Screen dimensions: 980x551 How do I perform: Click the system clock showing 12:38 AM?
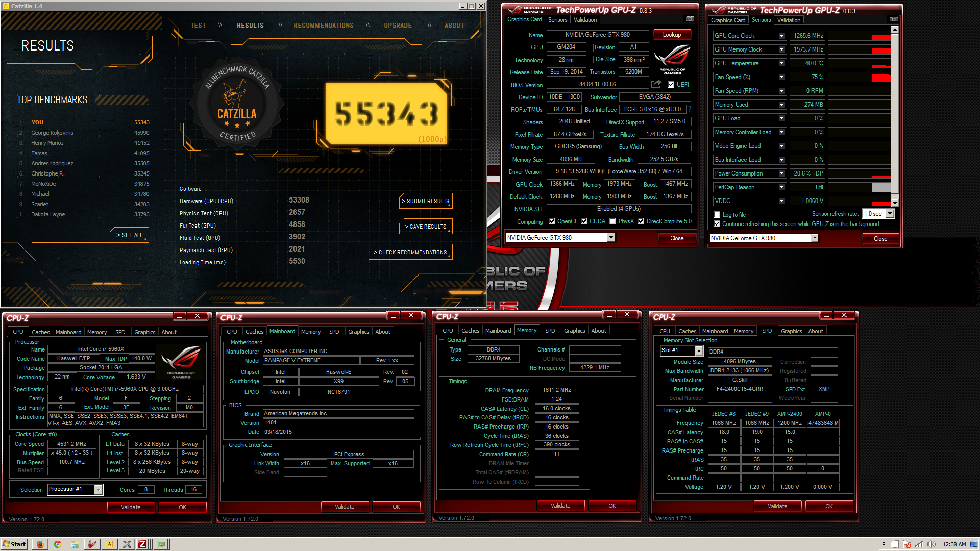[954, 544]
